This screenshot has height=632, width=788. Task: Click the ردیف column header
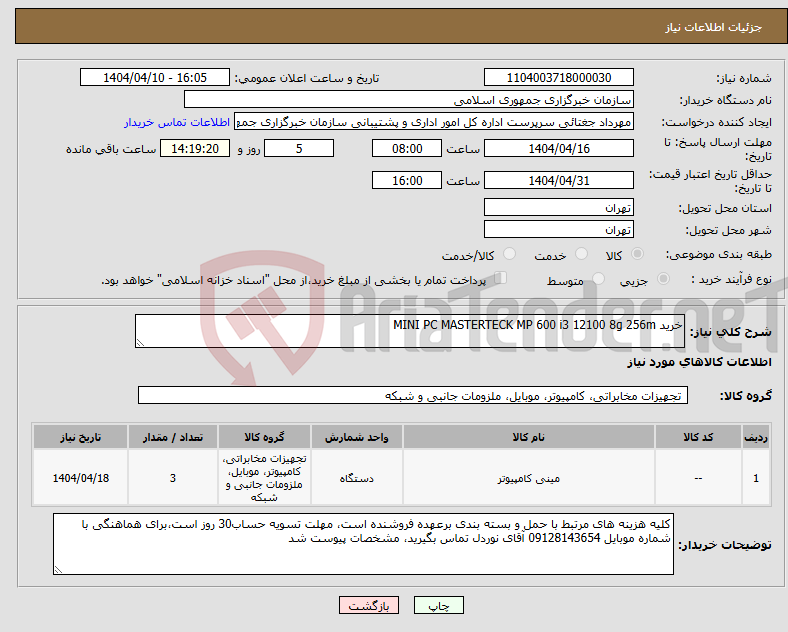click(756, 437)
